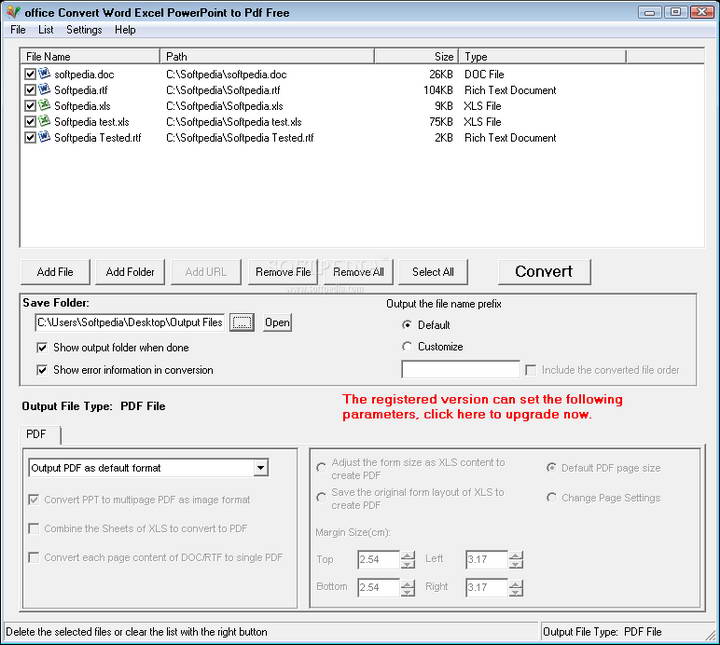Toggle Show error information in conversion
This screenshot has height=645, width=720.
pyautogui.click(x=42, y=370)
